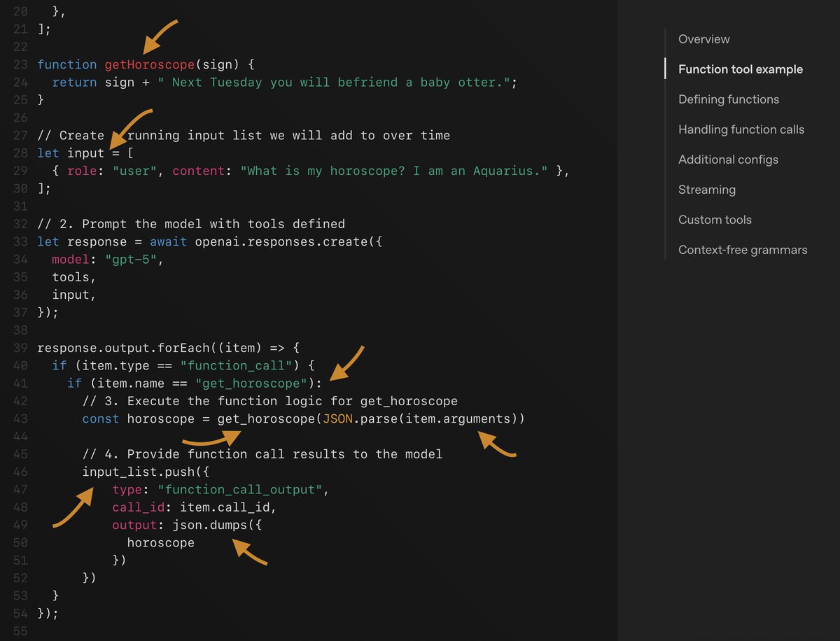Select Function tool example in sidebar
This screenshot has width=840, height=641.
741,69
